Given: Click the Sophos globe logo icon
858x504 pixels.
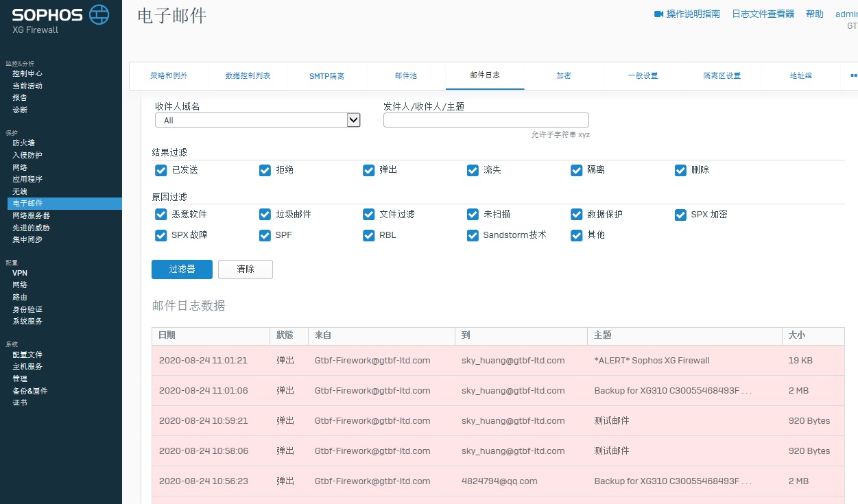Looking at the screenshot, I should click(99, 14).
